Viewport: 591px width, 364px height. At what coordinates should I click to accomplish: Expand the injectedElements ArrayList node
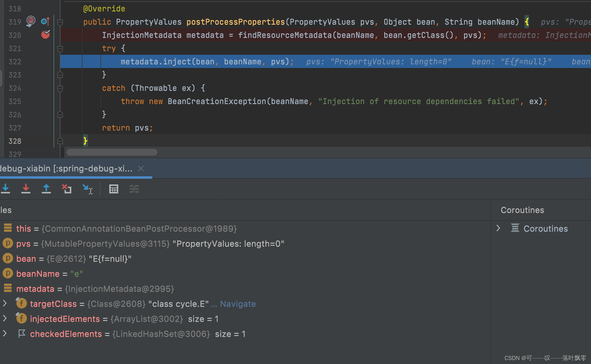(x=5, y=319)
